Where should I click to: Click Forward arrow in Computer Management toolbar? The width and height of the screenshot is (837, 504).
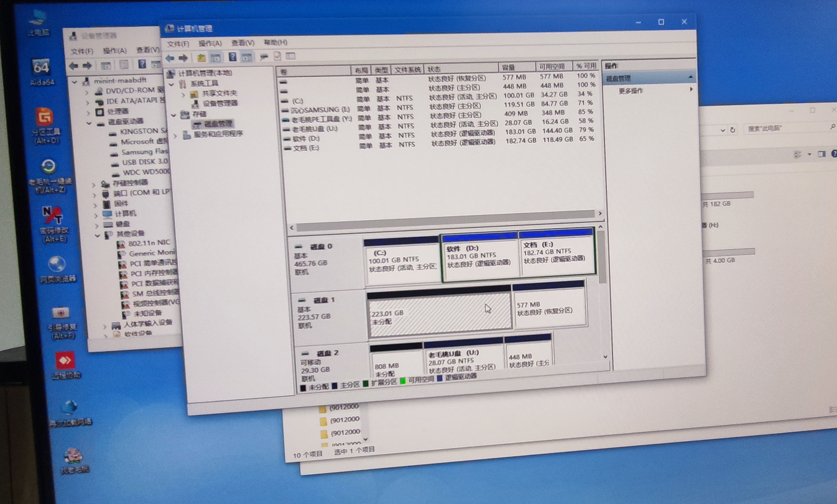click(183, 58)
